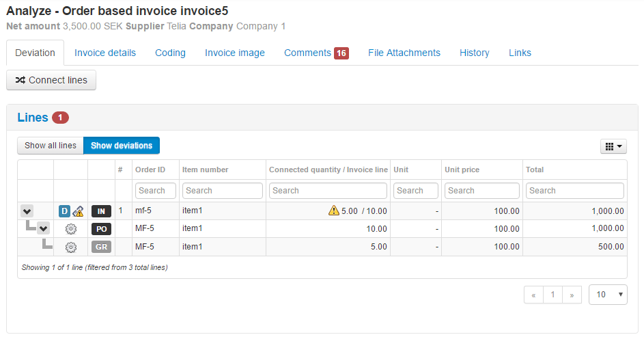
Task: Sort by Connected quantity / Invoice line header
Action: tap(328, 170)
